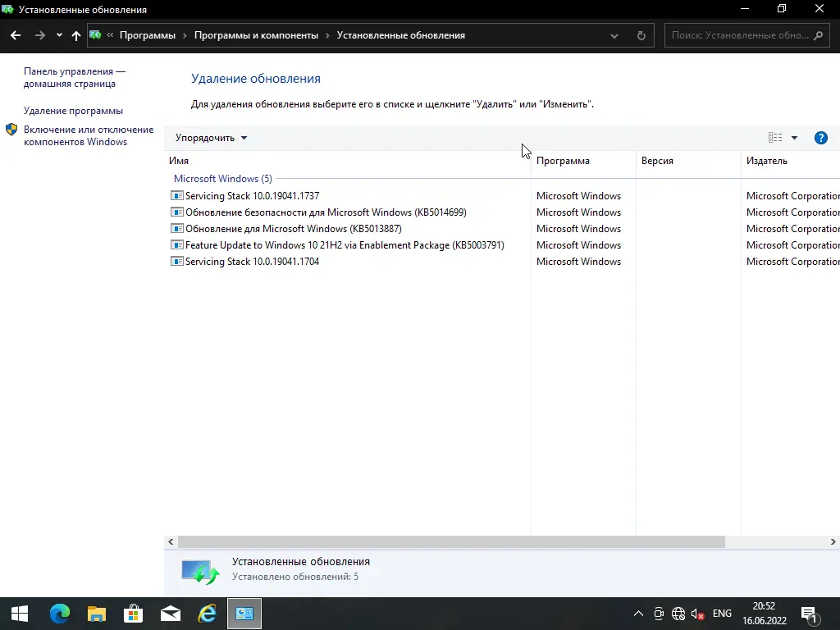Click the Meet Now tray icon

659,614
